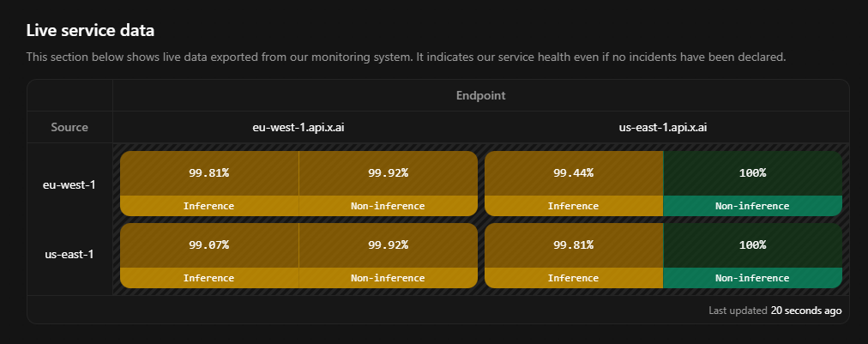Click 100% non-inference cell in us-east-1 source row
The width and height of the screenshot is (868, 344).
(752, 244)
